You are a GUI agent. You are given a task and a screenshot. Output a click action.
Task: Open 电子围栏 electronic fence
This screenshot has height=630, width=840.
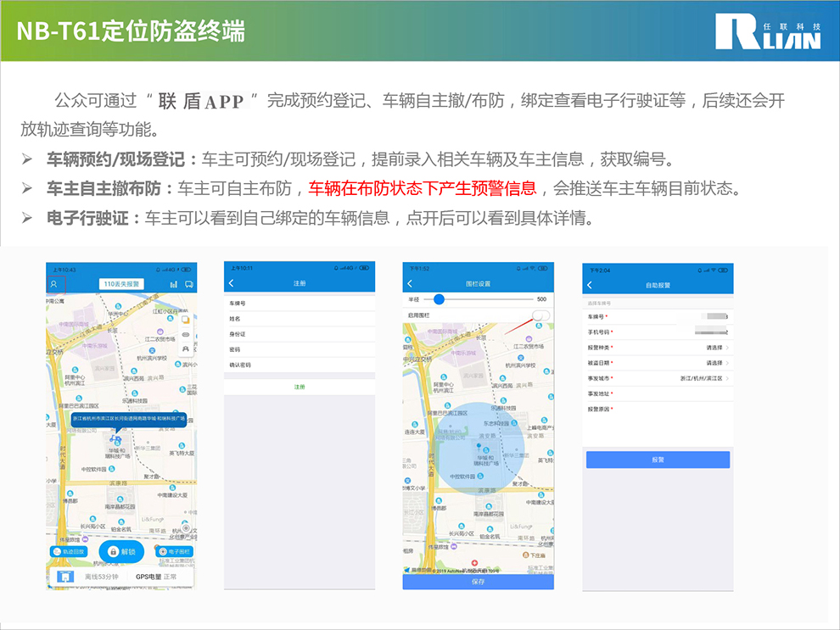[x=173, y=551]
